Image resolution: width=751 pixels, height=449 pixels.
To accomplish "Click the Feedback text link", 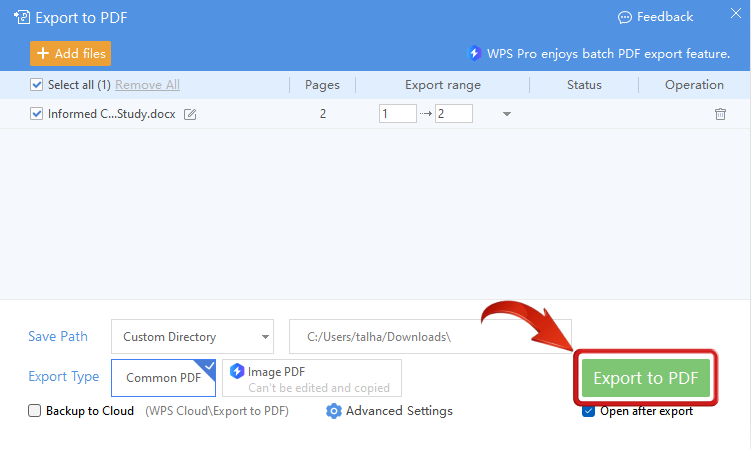I will [665, 17].
